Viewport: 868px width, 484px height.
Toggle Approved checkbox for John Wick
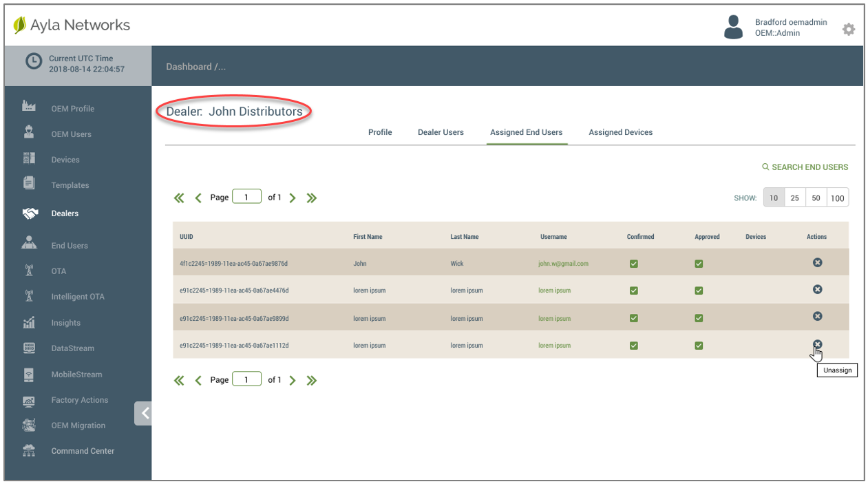(699, 264)
